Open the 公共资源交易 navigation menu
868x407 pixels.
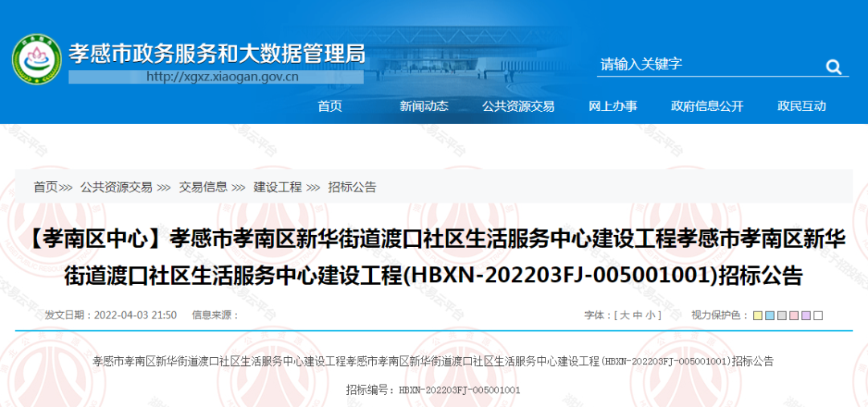tap(518, 106)
